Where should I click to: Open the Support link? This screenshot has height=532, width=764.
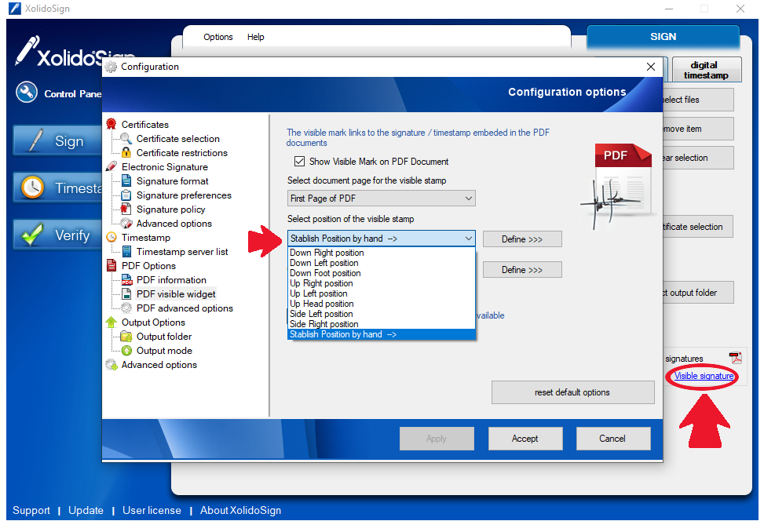click(x=31, y=510)
